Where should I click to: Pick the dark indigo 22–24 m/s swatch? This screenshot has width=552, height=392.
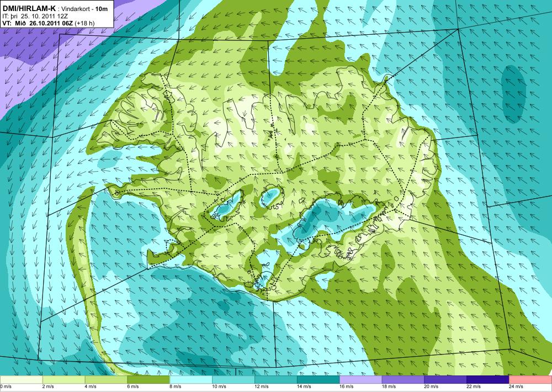pyautogui.click(x=488, y=380)
